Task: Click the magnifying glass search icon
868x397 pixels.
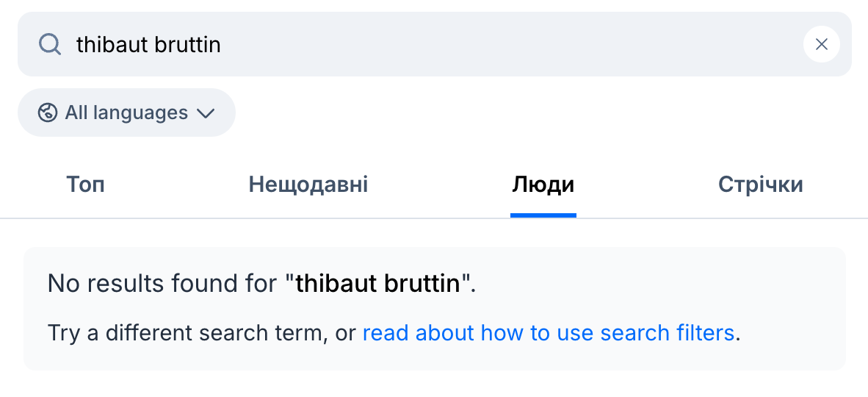Action: [50, 45]
